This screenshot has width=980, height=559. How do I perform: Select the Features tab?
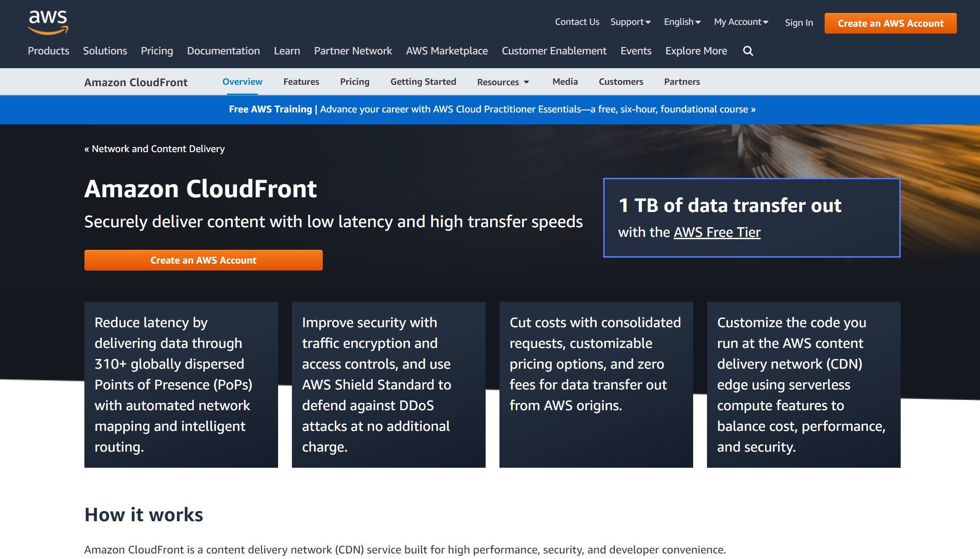pyautogui.click(x=301, y=82)
